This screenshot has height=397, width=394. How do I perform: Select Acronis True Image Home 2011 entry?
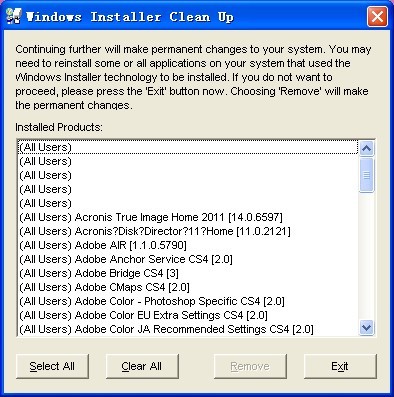(x=188, y=217)
